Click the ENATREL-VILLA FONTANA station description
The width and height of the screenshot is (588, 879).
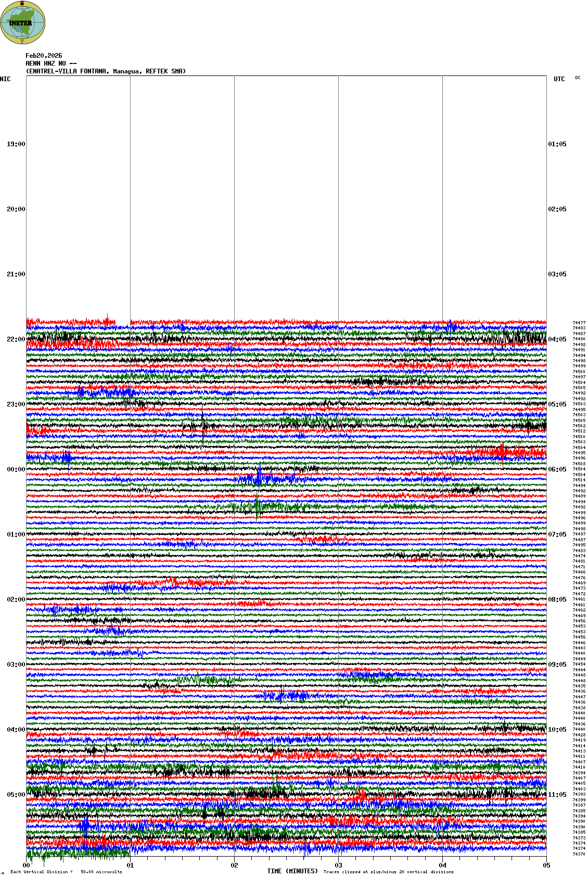click(106, 71)
